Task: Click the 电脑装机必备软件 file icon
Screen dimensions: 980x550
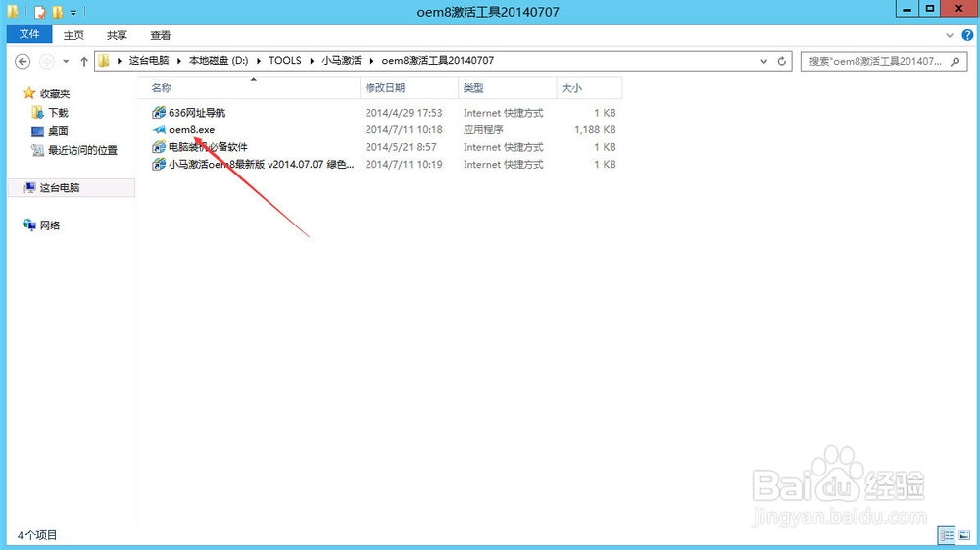Action: click(159, 147)
